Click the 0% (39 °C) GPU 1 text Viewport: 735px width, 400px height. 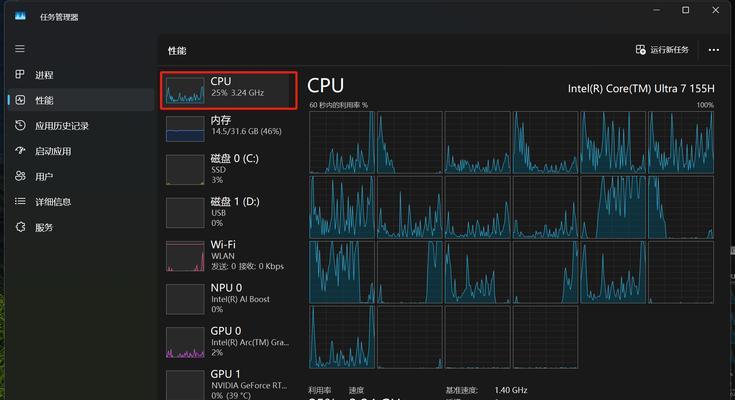click(231, 396)
